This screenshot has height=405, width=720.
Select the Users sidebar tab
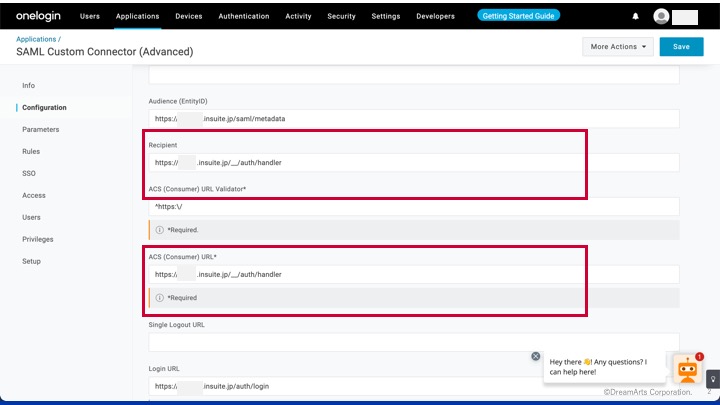tap(31, 217)
